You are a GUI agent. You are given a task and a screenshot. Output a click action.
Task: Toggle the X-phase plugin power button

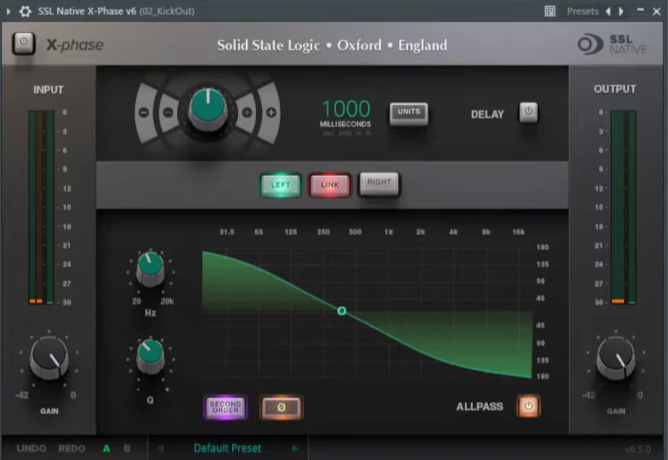tap(23, 43)
